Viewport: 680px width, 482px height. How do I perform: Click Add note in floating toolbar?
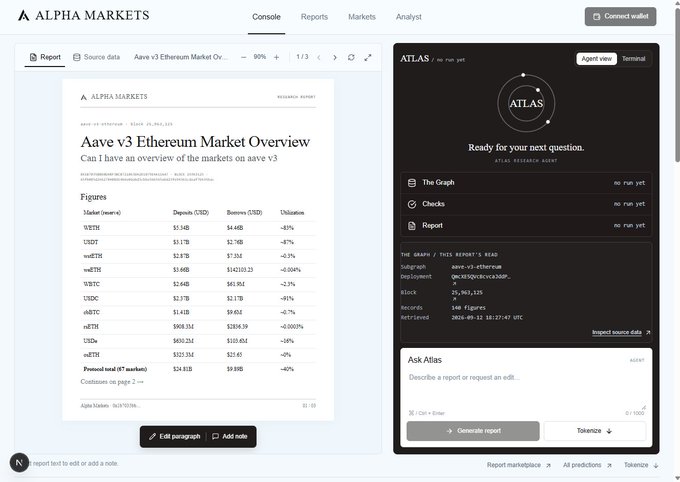[230, 436]
